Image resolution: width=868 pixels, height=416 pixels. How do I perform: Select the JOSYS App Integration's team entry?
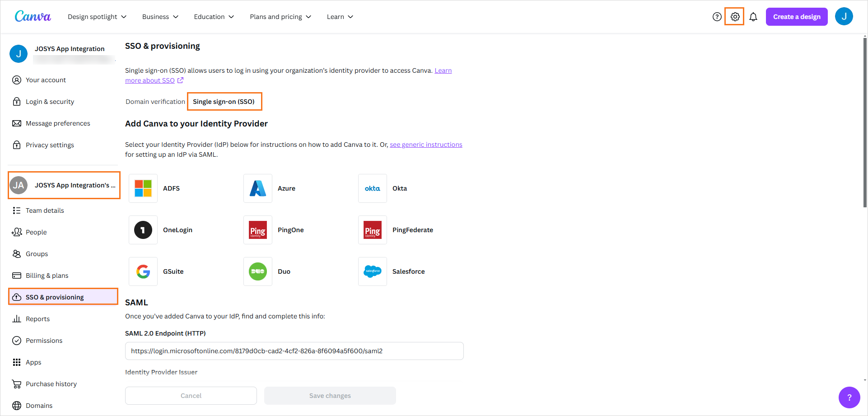pos(64,185)
